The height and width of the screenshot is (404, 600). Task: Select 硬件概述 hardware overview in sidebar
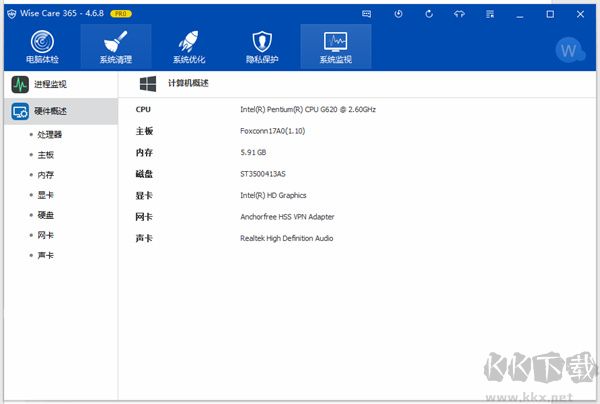coord(61,111)
